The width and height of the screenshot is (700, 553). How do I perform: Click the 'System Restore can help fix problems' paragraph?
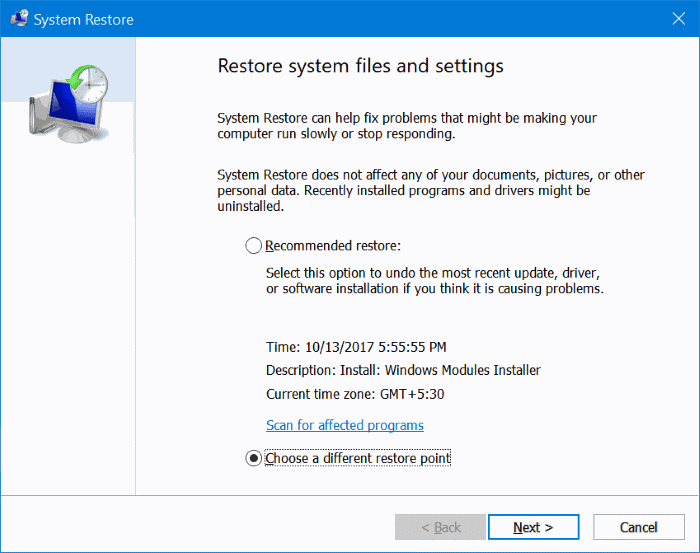coord(406,126)
